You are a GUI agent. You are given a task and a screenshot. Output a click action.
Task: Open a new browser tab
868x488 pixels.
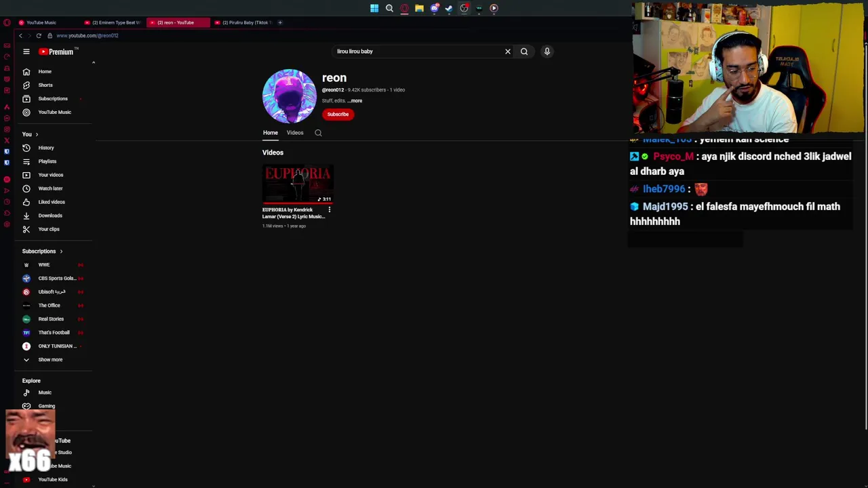pos(280,22)
